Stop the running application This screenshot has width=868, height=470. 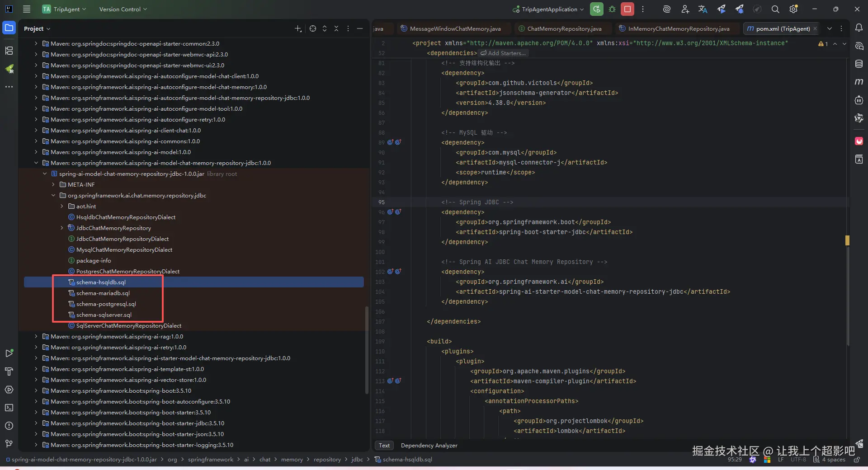tap(627, 9)
